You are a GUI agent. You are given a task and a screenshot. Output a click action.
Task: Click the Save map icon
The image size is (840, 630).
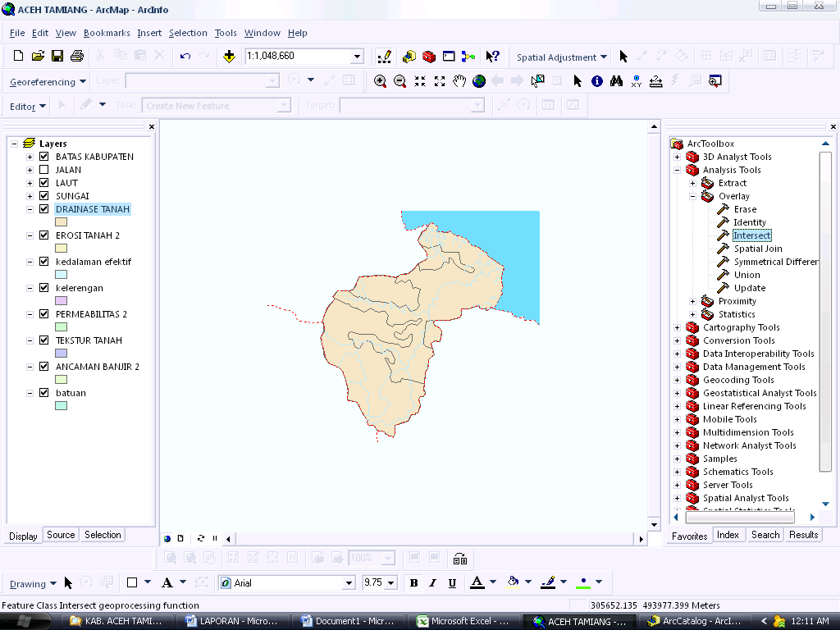(x=57, y=57)
